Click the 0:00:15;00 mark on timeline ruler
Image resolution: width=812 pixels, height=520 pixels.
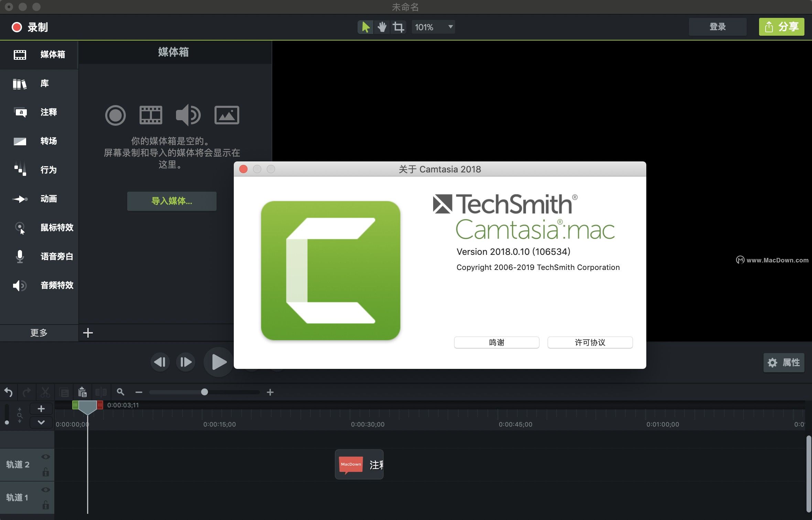click(219, 425)
